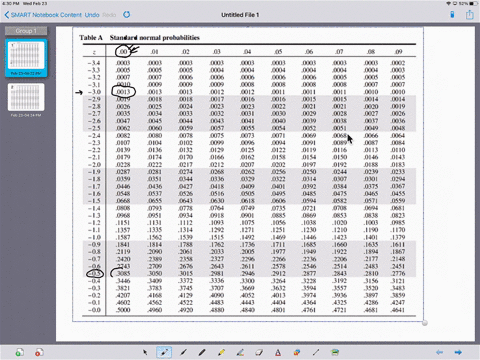Screen dimensions: 480x360
Task: Select the second page thumbnail in sidebar
Action: tap(26, 97)
